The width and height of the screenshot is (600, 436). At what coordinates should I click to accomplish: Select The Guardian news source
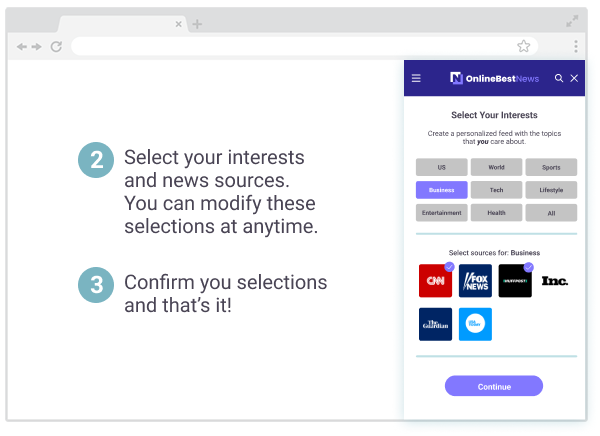pyautogui.click(x=435, y=324)
